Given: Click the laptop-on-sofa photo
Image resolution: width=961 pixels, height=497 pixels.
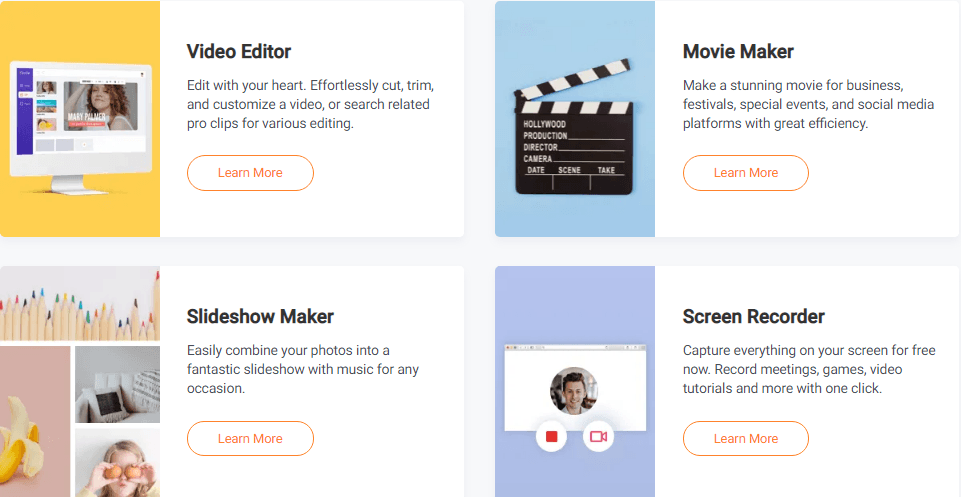Looking at the screenshot, I should (x=117, y=384).
